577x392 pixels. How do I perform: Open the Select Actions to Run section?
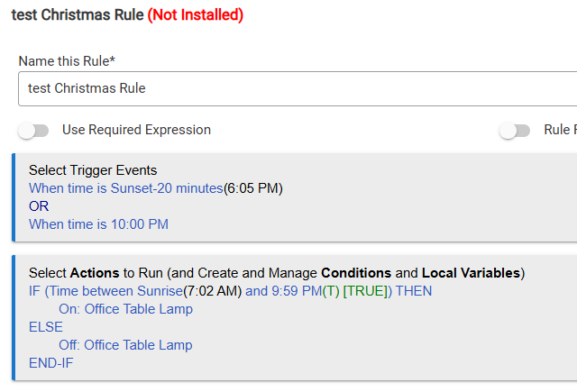[x=276, y=273]
